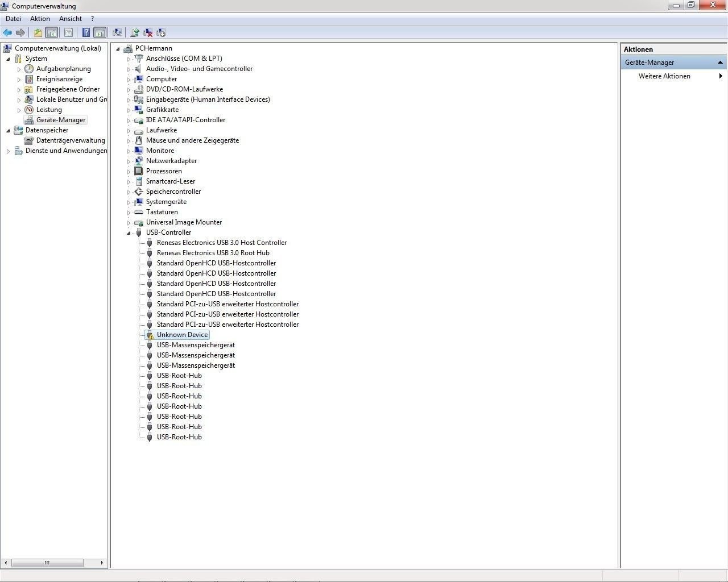Click the blue Help question mark icon
The width and height of the screenshot is (728, 582).
(86, 33)
